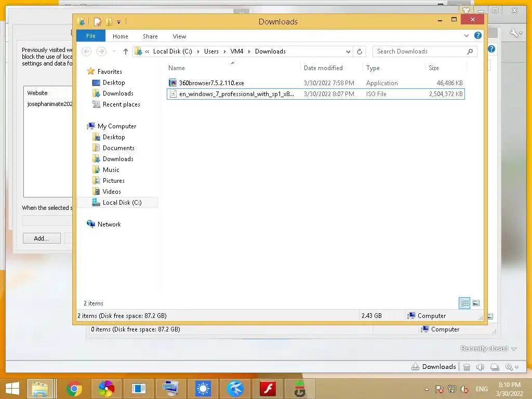Click the speaker icon in the browser status bar

(480, 367)
